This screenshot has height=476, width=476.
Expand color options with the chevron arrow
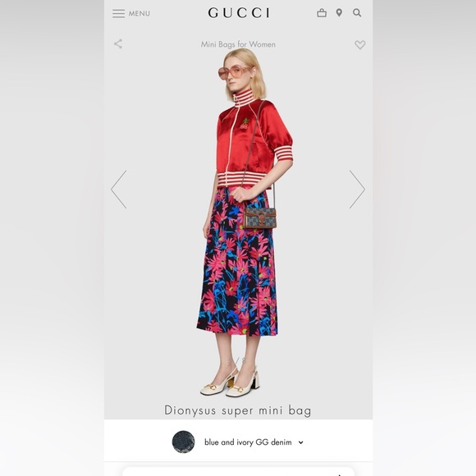point(300,442)
